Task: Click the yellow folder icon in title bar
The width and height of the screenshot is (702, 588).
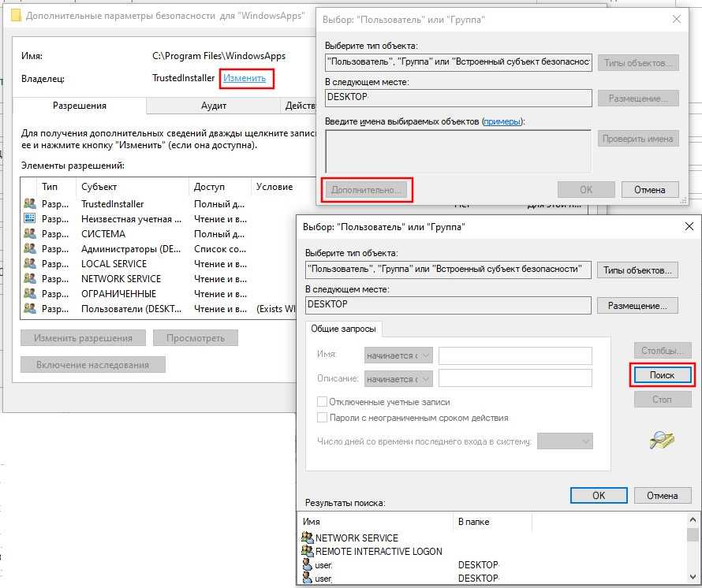Action: coord(14,15)
